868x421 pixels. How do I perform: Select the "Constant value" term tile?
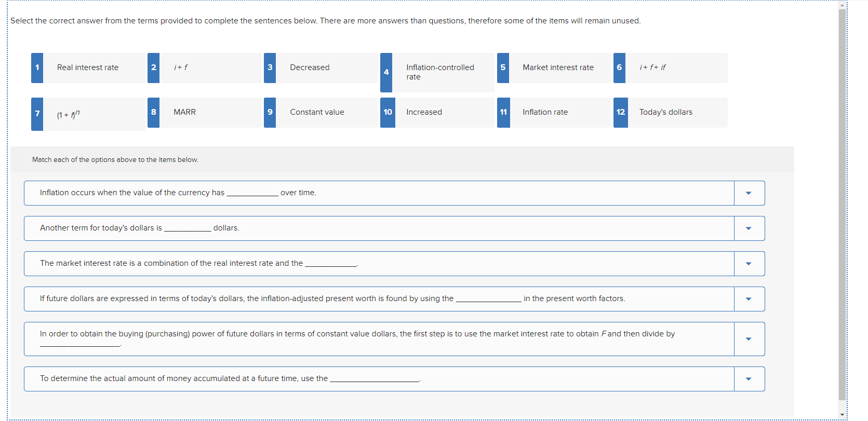pos(317,112)
